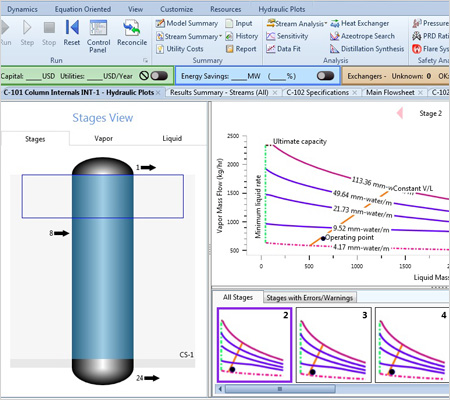Open Pressure relief tool
450x400 pixels.
[x=431, y=23]
